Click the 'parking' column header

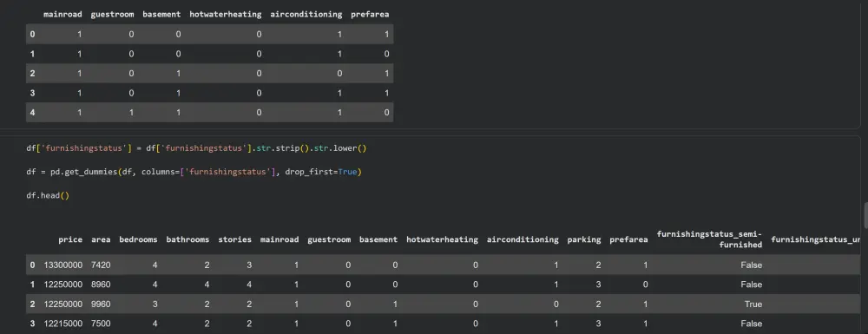pos(584,239)
